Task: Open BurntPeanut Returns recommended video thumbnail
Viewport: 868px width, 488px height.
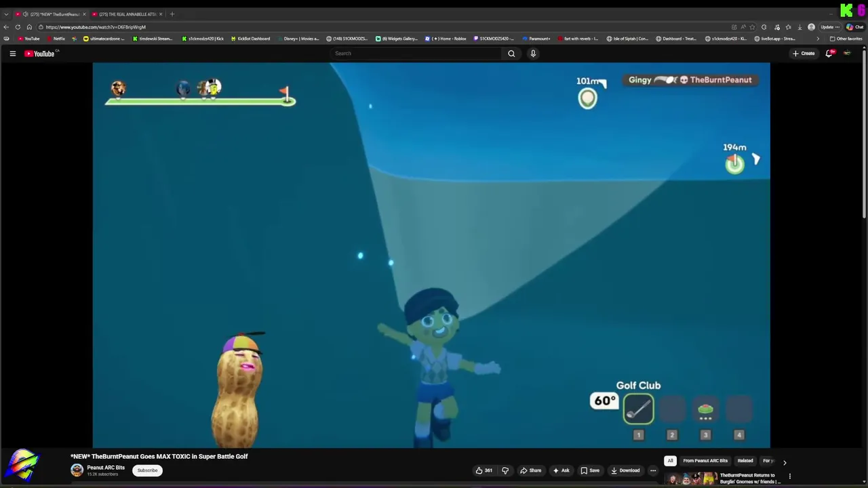Action: [x=691, y=479]
